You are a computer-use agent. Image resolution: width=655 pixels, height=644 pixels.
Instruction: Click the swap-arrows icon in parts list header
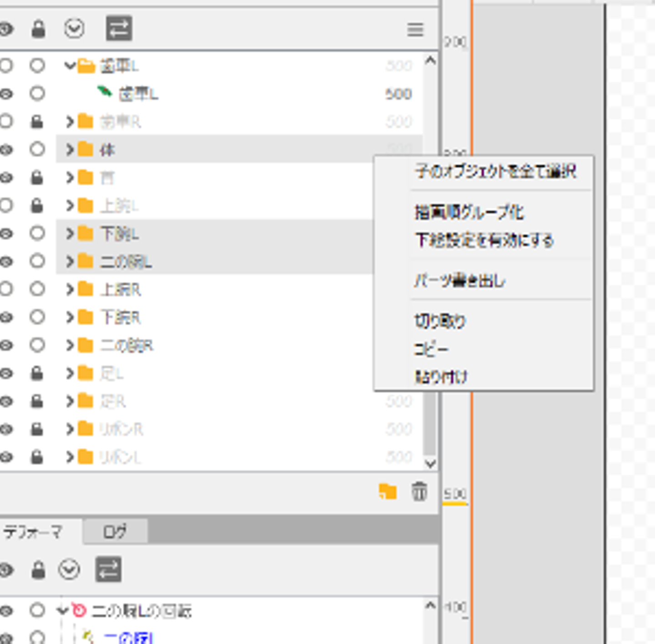[119, 28]
